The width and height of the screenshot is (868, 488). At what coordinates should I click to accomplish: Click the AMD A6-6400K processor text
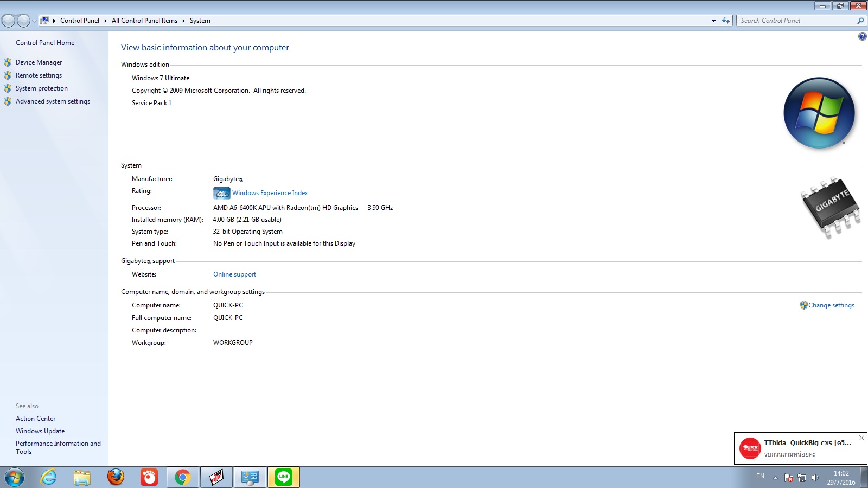[303, 208]
